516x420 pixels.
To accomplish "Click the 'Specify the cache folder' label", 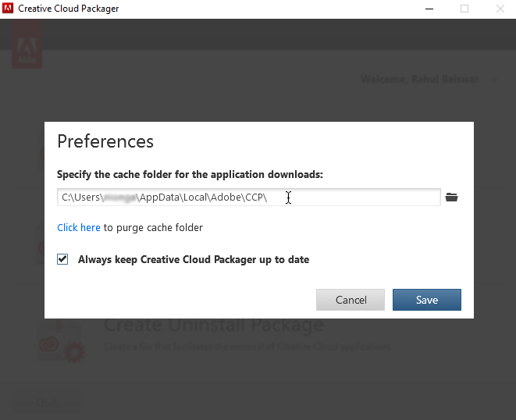I will click(x=190, y=174).
